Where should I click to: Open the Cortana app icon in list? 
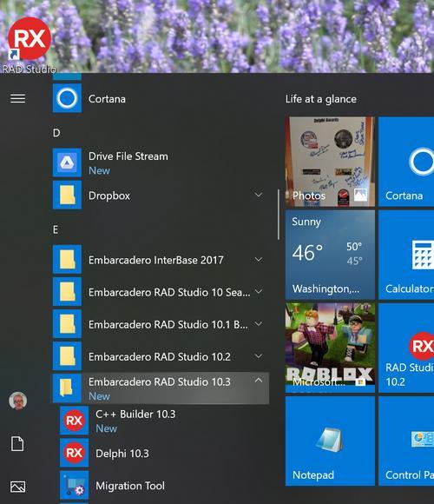(x=67, y=98)
